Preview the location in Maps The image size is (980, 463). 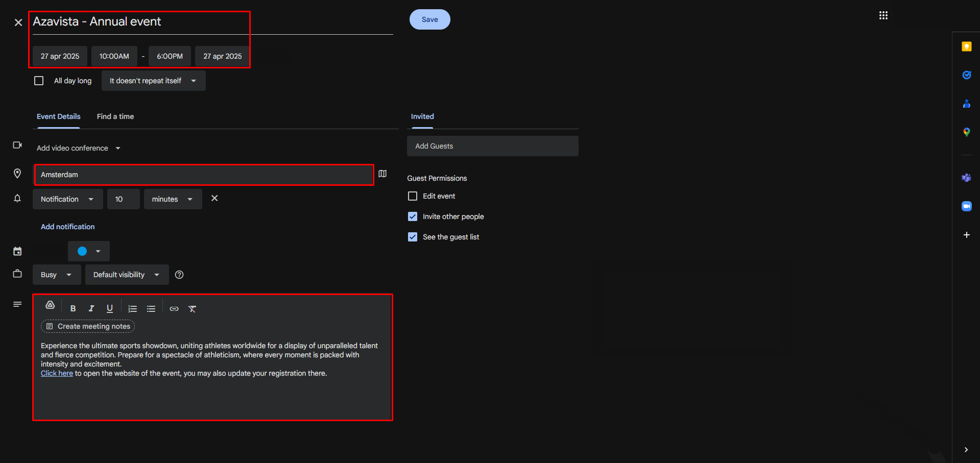pyautogui.click(x=383, y=174)
